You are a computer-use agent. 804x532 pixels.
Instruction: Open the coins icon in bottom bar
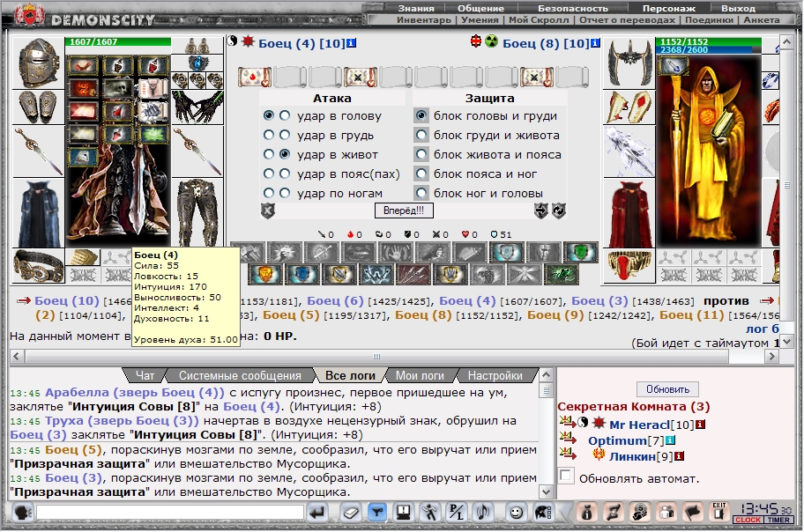(x=640, y=512)
